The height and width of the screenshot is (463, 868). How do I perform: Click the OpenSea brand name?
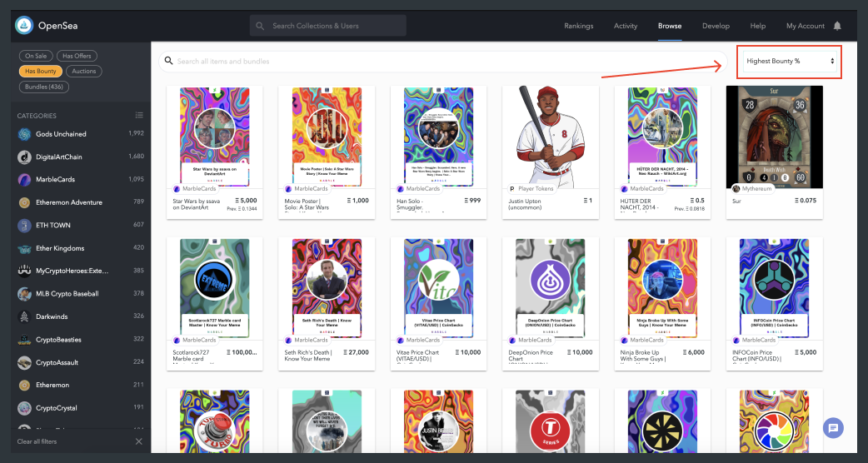pyautogui.click(x=58, y=26)
